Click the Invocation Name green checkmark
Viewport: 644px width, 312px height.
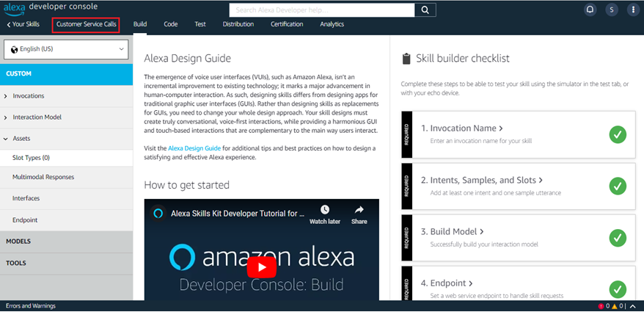(618, 134)
